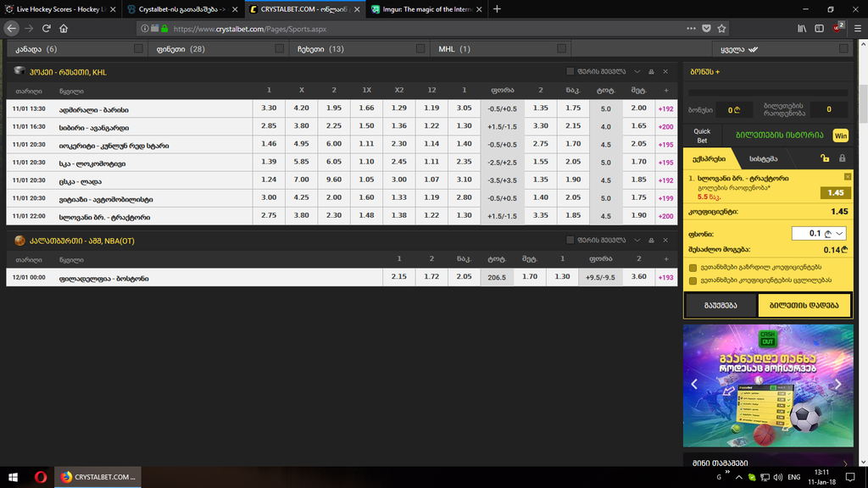Open a new browser tab with plus
This screenshot has width=868, height=488.
coord(497,8)
